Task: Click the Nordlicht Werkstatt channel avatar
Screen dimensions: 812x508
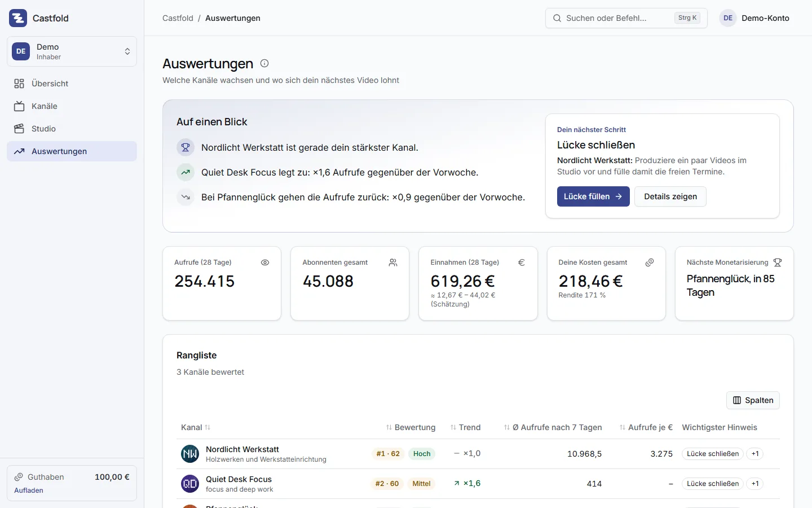Action: (190, 454)
